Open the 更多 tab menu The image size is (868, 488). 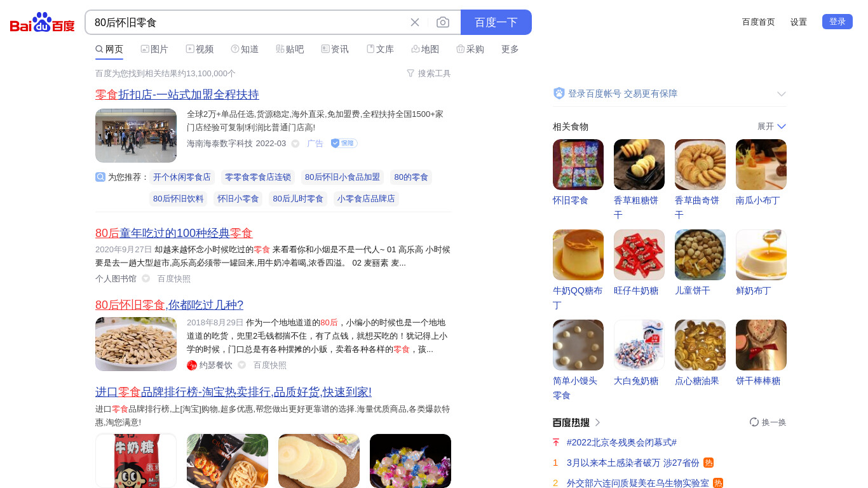tap(510, 49)
